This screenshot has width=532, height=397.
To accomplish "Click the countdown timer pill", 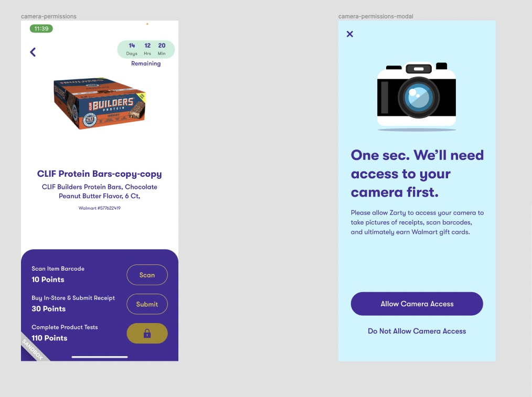I will tap(146, 49).
